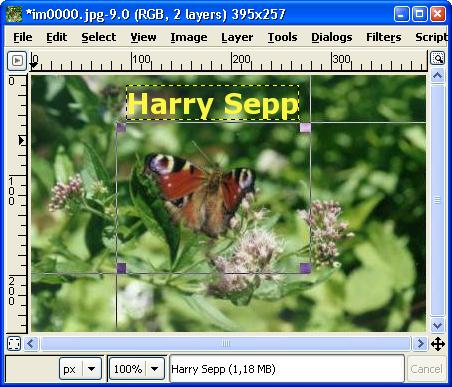Click the Harry Sepp text layer
This screenshot has width=452, height=387.
pos(212,103)
